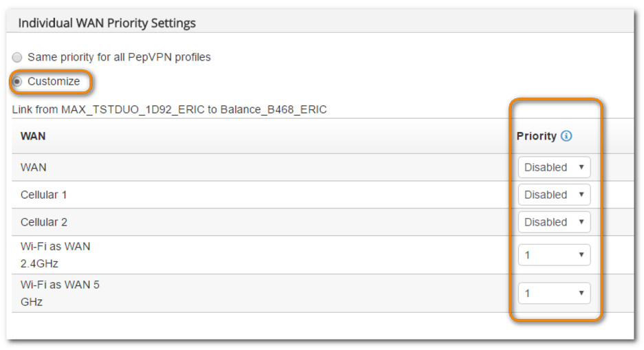Click the 'Customize' label text
Screen dimensions: 644x350
[54, 82]
